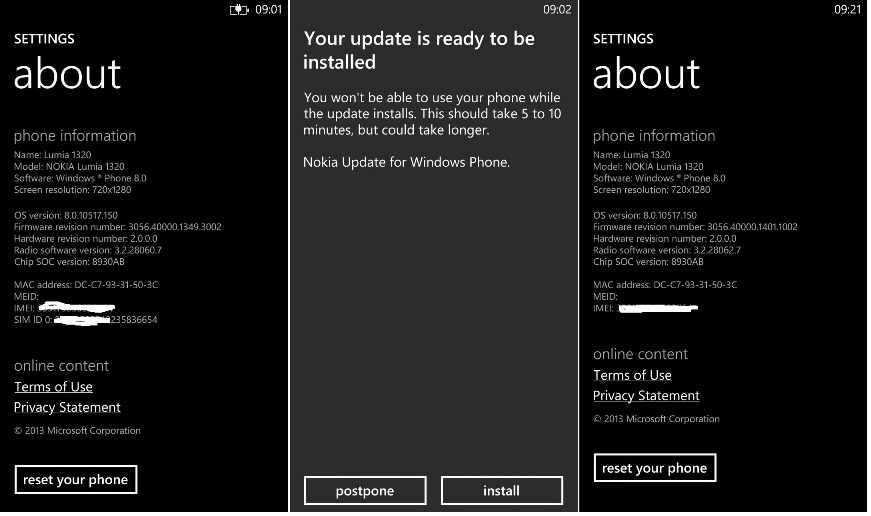The height and width of the screenshot is (516, 871).
Task: Tap 'online content' heading on 09:01 screen
Action: 62,366
